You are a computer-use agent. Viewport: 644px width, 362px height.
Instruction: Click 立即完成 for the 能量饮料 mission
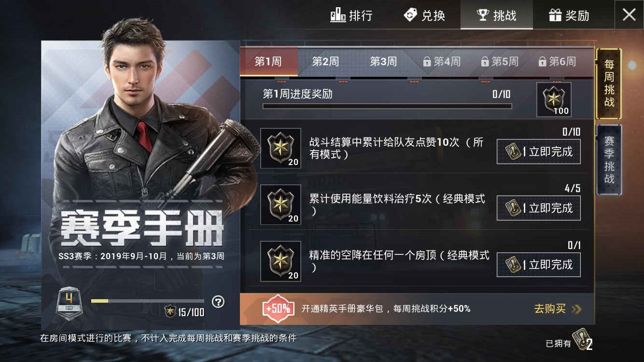click(539, 208)
